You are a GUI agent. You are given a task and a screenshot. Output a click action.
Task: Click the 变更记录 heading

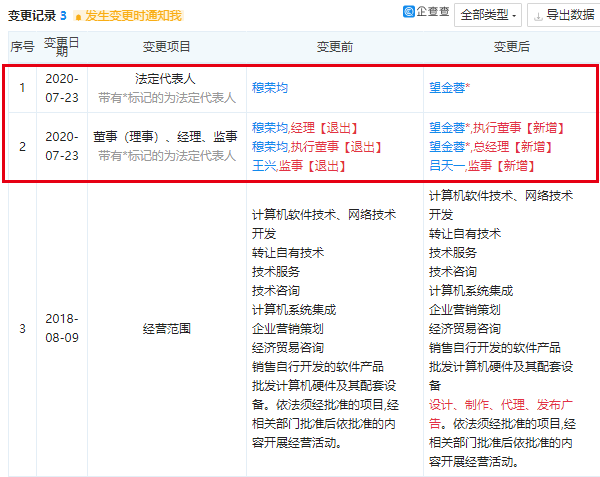point(32,16)
